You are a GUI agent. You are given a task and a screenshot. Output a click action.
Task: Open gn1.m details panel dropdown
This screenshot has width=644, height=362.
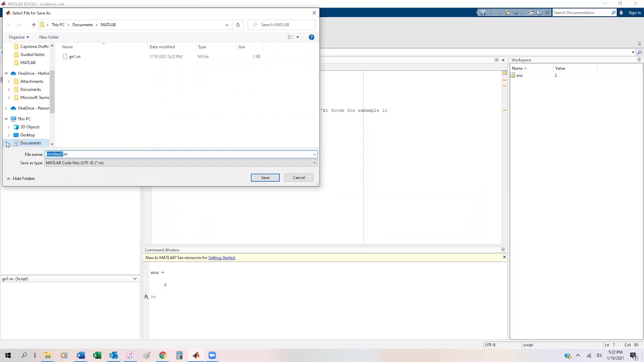(135, 279)
